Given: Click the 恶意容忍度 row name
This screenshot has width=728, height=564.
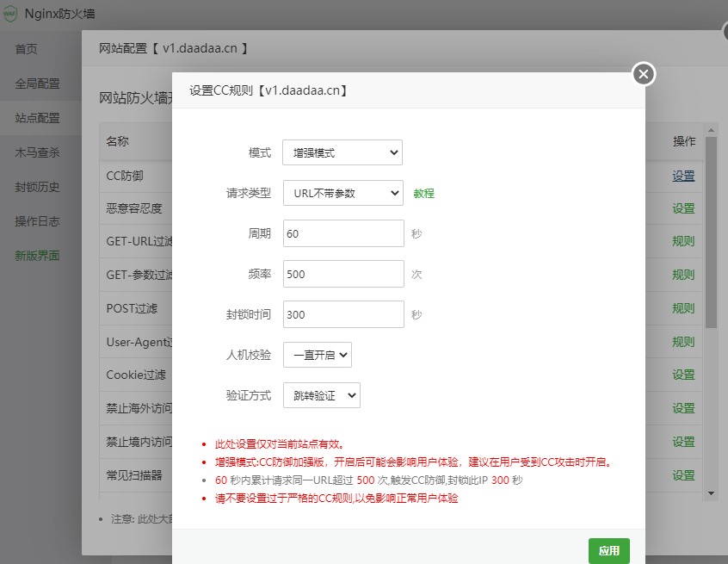Looking at the screenshot, I should (x=134, y=208).
